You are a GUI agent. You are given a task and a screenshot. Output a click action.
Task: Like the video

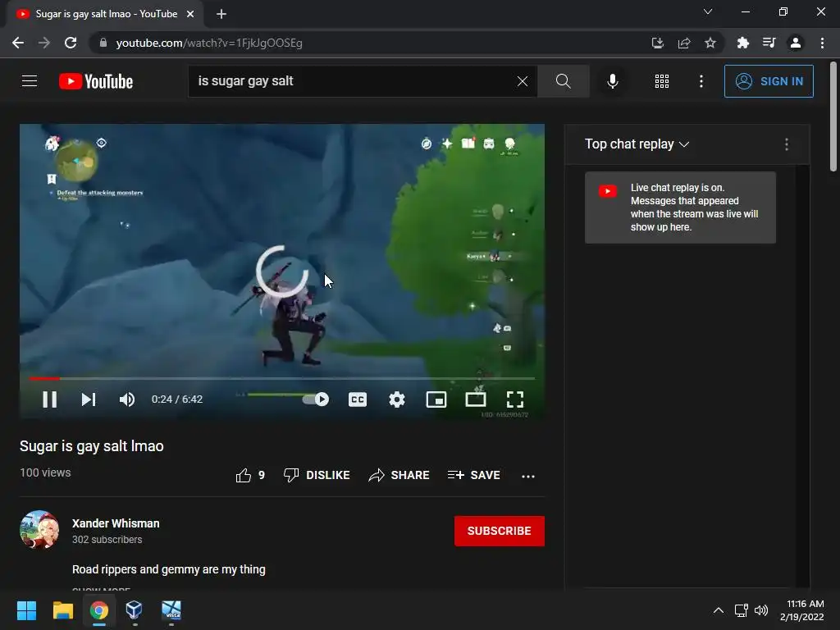coord(249,475)
